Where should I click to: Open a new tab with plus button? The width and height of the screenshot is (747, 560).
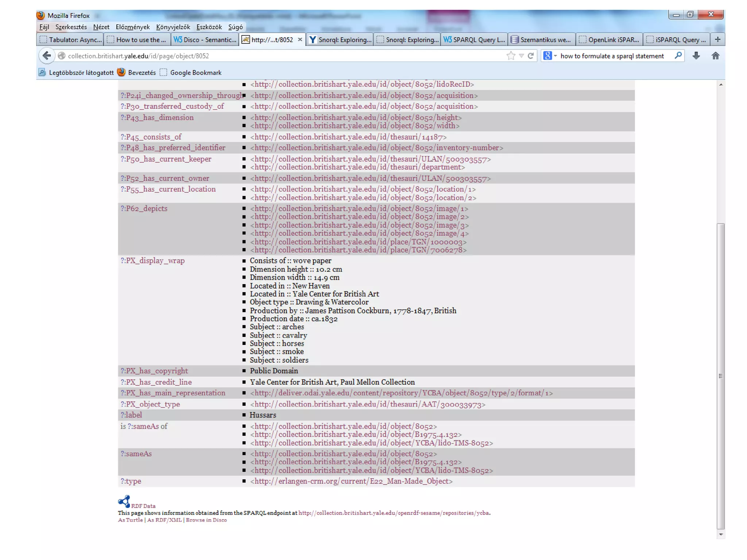[x=717, y=39]
